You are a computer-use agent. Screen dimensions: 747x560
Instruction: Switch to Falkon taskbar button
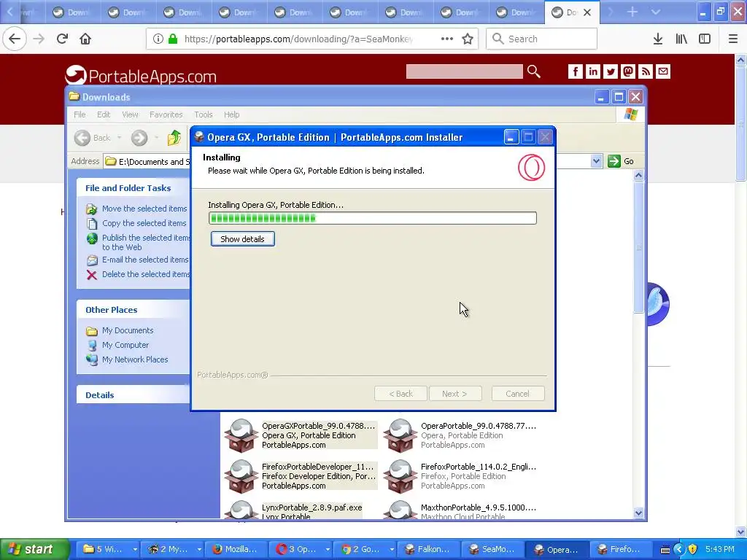[427, 549]
